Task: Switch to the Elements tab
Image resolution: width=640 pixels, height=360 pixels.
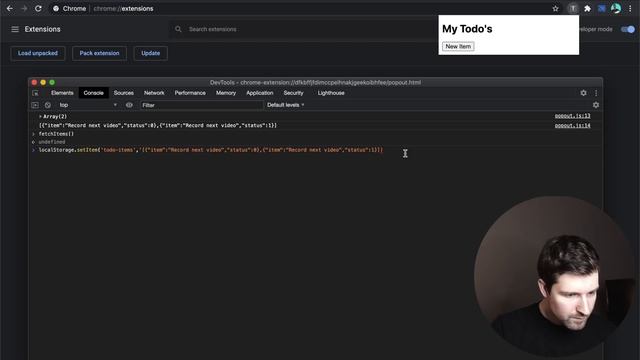Action: pos(62,93)
